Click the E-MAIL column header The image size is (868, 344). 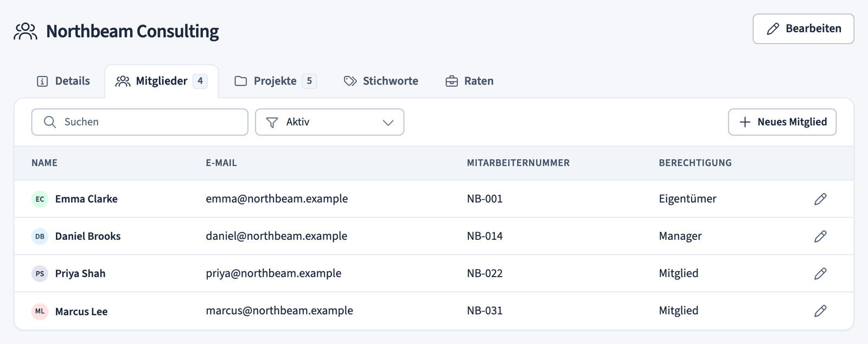point(221,163)
